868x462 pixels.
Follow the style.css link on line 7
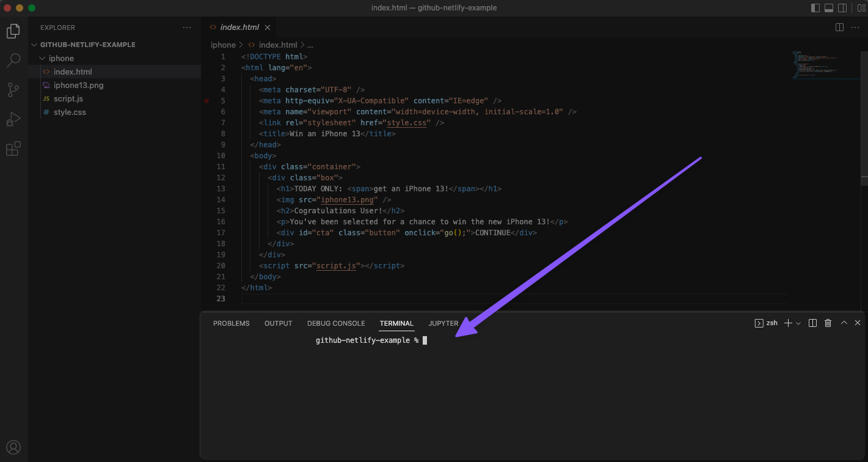(407, 123)
